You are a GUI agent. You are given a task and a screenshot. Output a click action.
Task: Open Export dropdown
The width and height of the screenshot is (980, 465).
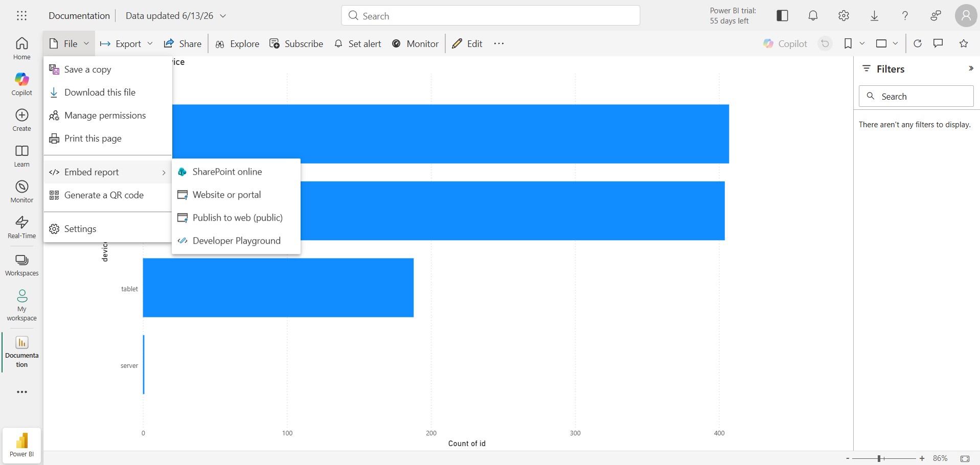pos(126,43)
